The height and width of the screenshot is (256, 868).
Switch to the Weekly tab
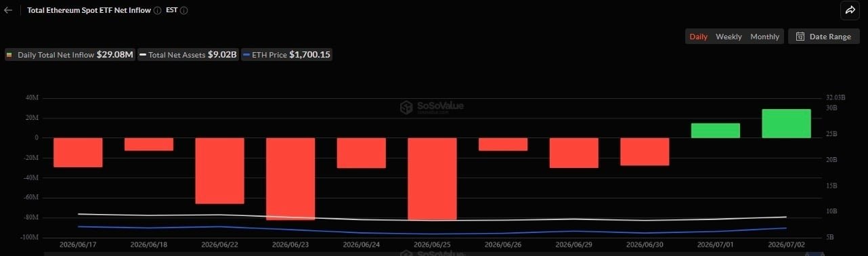coord(729,37)
